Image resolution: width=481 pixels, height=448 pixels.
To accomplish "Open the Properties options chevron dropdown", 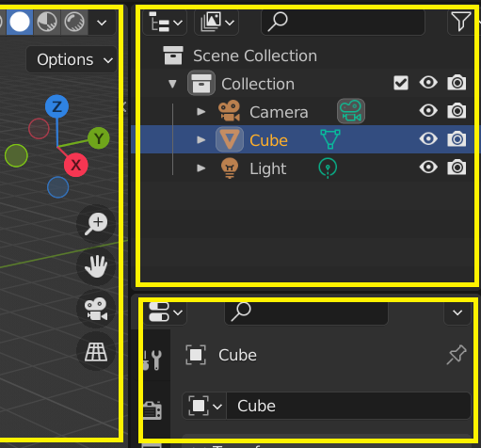I will click(x=457, y=312).
